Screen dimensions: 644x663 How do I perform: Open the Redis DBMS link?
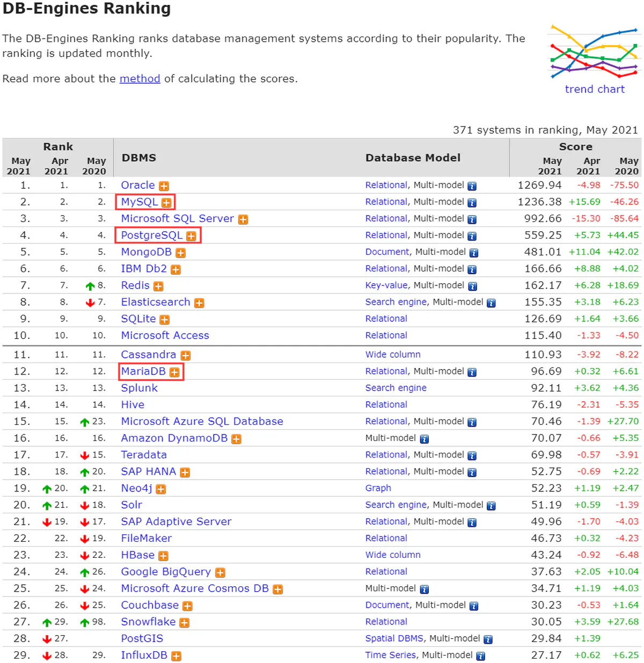[135, 285]
